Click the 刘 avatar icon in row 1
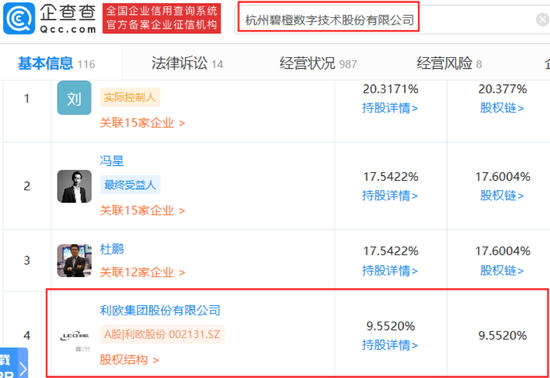 point(74,98)
